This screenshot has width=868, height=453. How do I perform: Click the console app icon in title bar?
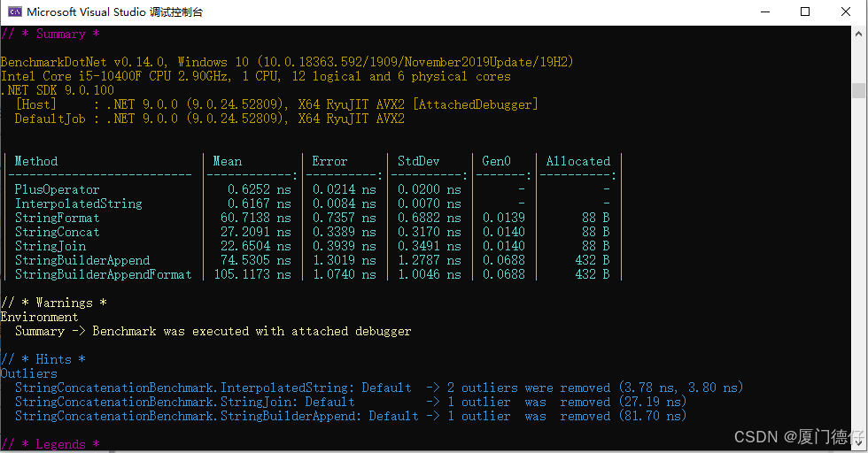pyautogui.click(x=15, y=12)
